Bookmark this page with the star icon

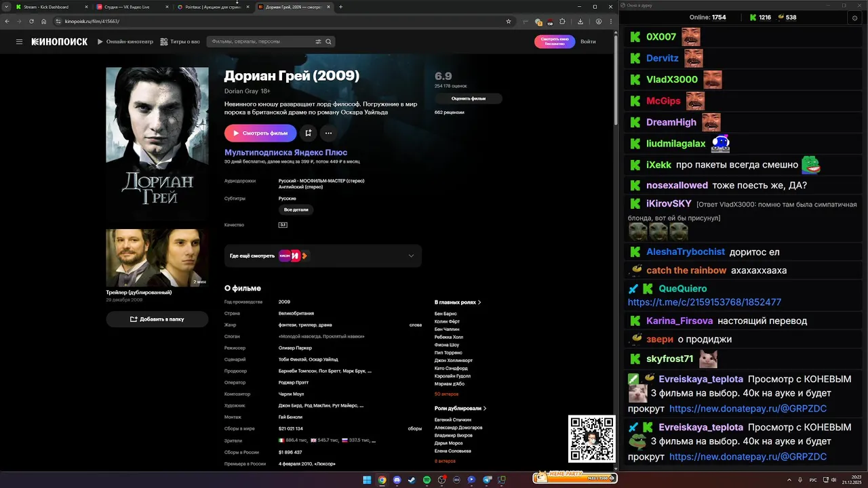509,21
